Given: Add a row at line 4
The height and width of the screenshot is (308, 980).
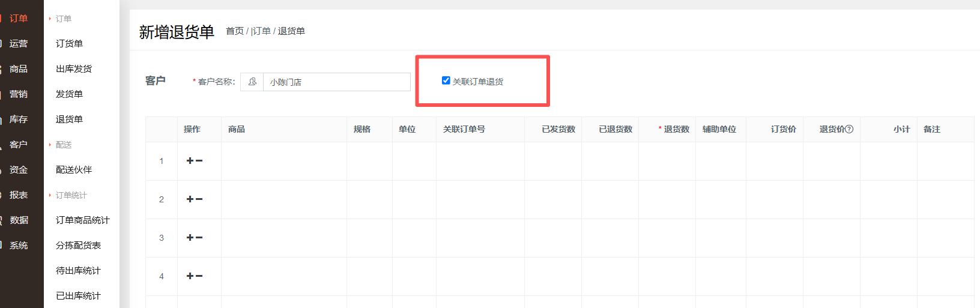Looking at the screenshot, I should pyautogui.click(x=190, y=276).
